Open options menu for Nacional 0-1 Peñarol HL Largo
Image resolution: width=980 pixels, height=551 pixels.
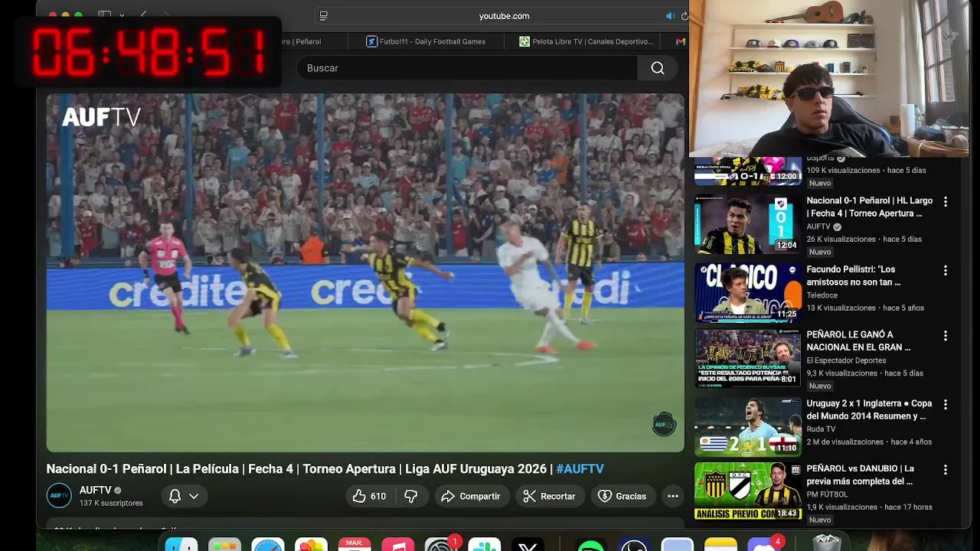pos(946,202)
